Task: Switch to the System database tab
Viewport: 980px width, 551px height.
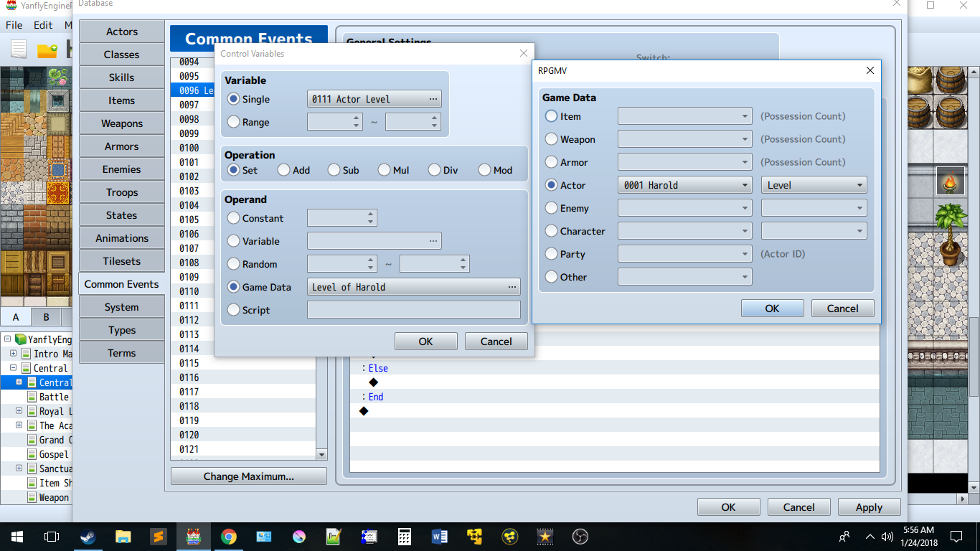Action: click(122, 307)
